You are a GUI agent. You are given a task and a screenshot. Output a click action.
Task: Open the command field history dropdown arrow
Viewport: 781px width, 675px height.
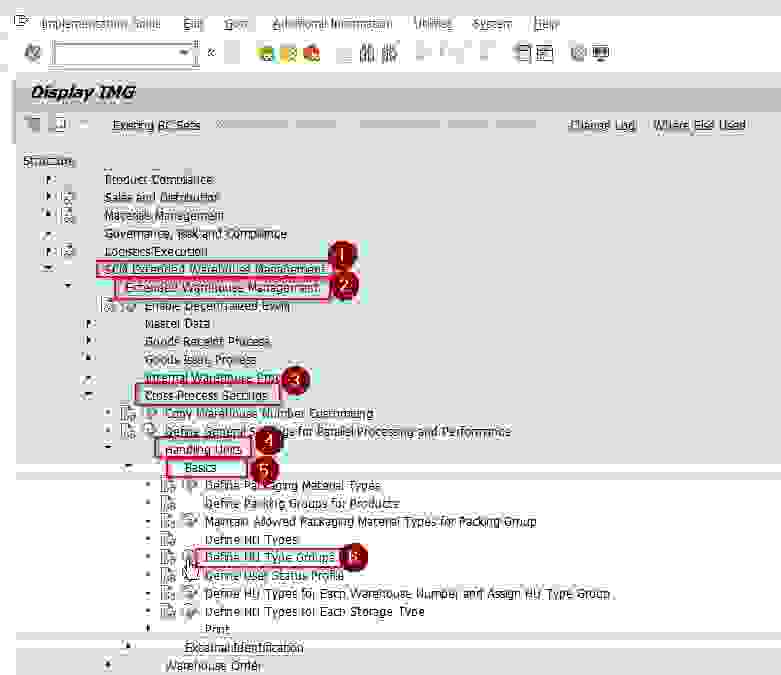185,53
